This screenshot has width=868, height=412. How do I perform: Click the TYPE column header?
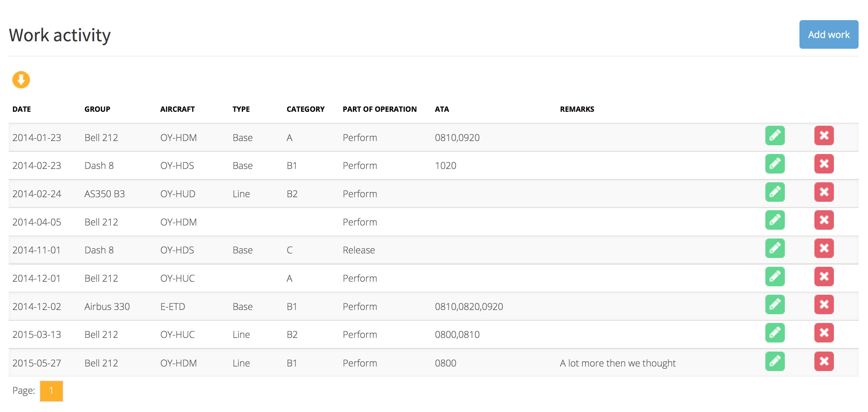[x=241, y=109]
